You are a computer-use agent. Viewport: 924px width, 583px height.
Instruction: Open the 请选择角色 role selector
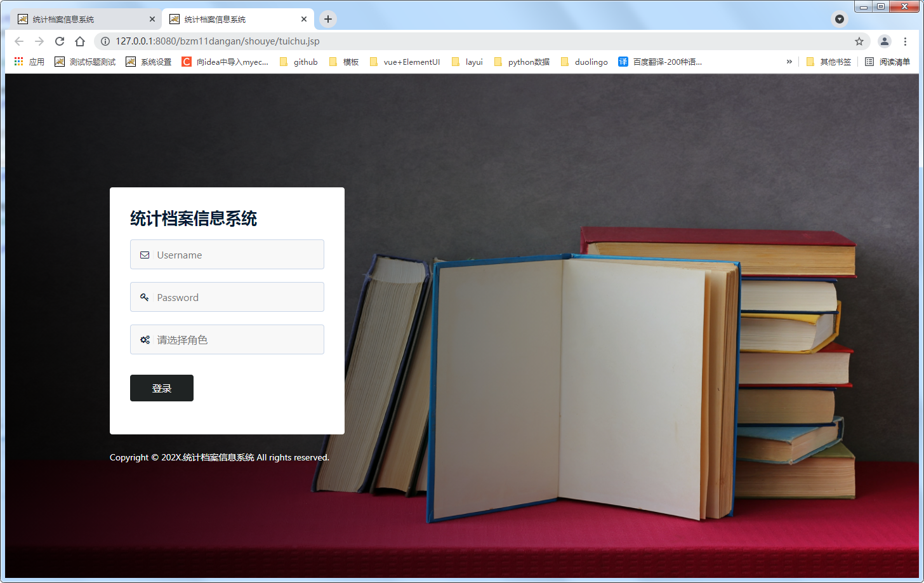coord(227,339)
